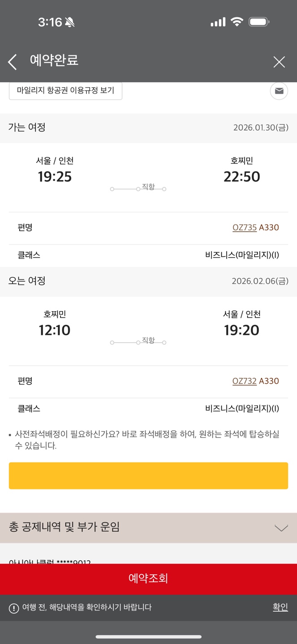Open the OZ735 flight number link
297x644 pixels.
244,228
